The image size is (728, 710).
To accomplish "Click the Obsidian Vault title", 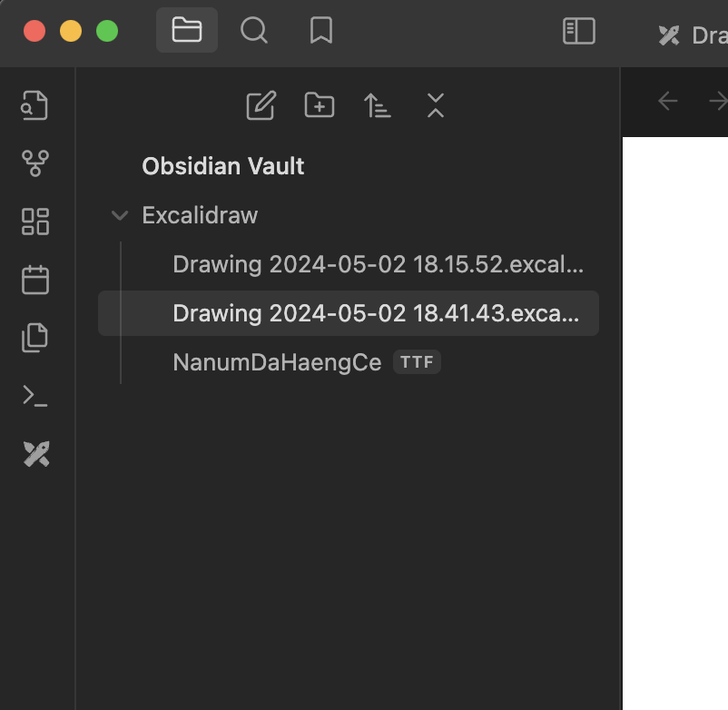I will pos(223,166).
